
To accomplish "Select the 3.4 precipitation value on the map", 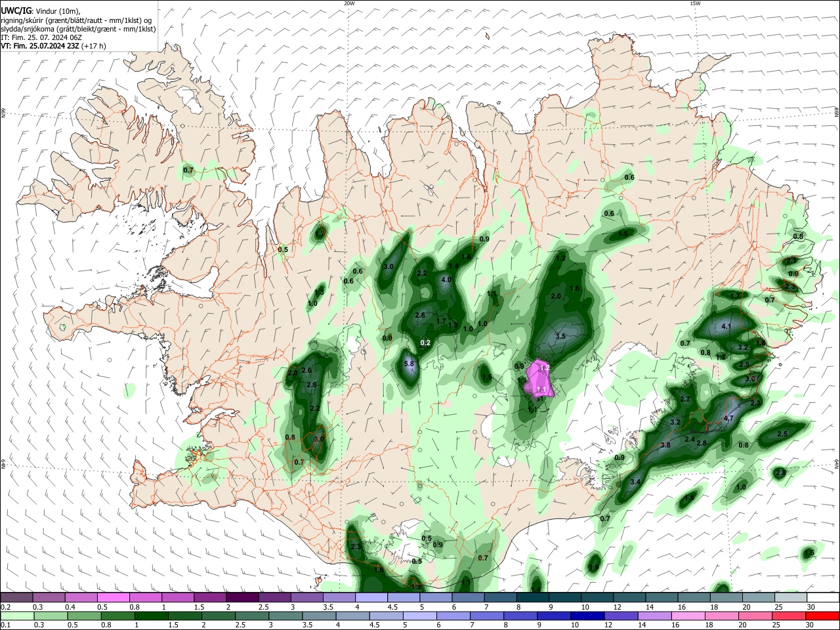I will click(x=635, y=482).
